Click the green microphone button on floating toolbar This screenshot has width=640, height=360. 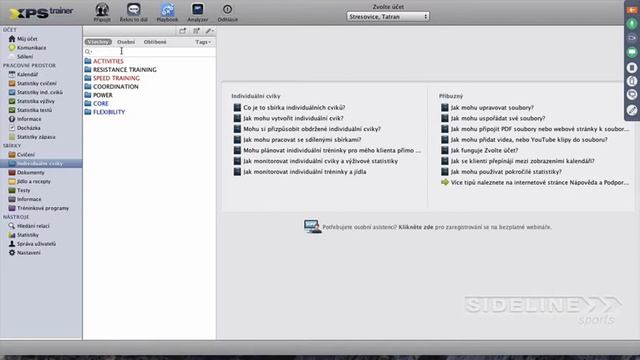click(632, 24)
